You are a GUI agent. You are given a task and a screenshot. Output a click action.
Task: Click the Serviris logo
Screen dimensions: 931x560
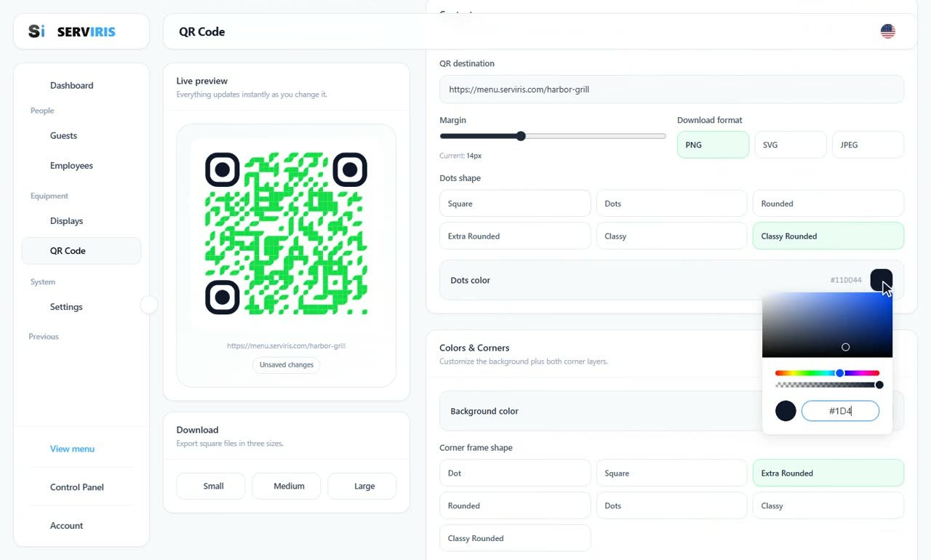(72, 31)
